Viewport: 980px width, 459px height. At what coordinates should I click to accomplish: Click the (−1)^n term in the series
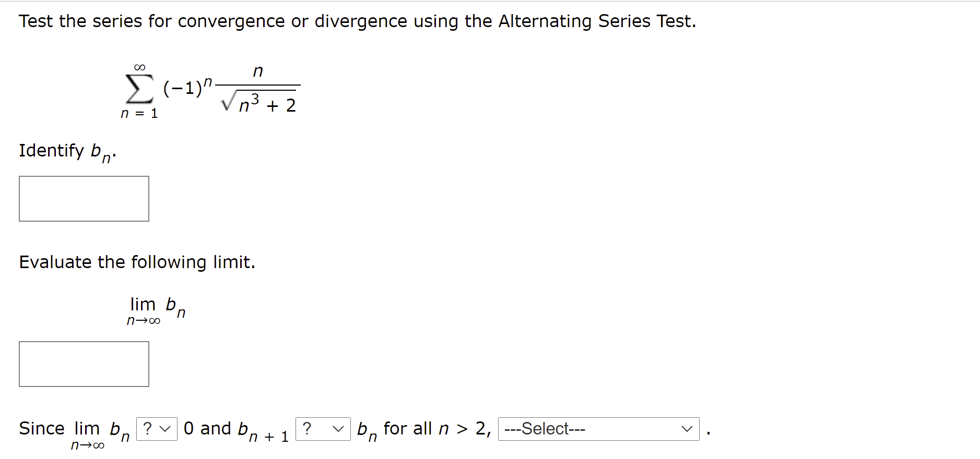187,87
